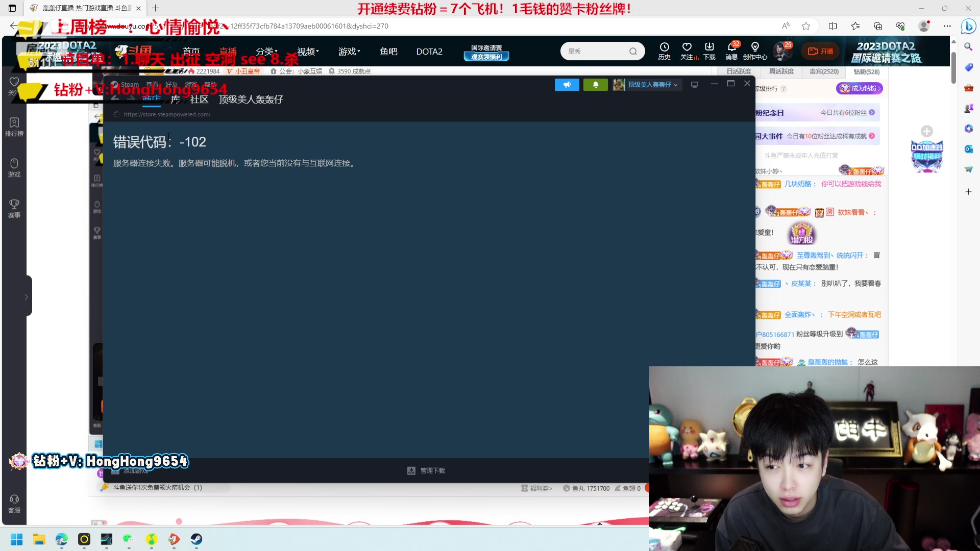980x551 pixels.
Task: Expand 游戏 dropdown in Douyu navigation
Action: [349, 52]
